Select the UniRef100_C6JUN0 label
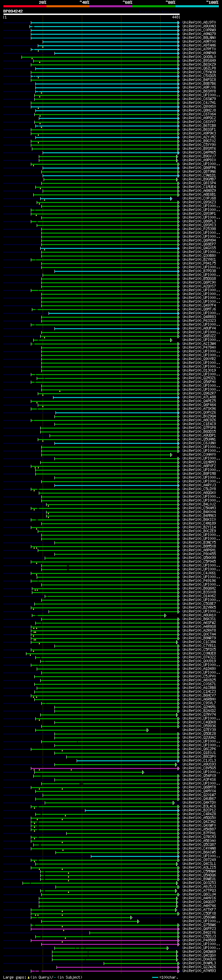Image resolution: width=222 pixels, height=980 pixels. [199, 443]
